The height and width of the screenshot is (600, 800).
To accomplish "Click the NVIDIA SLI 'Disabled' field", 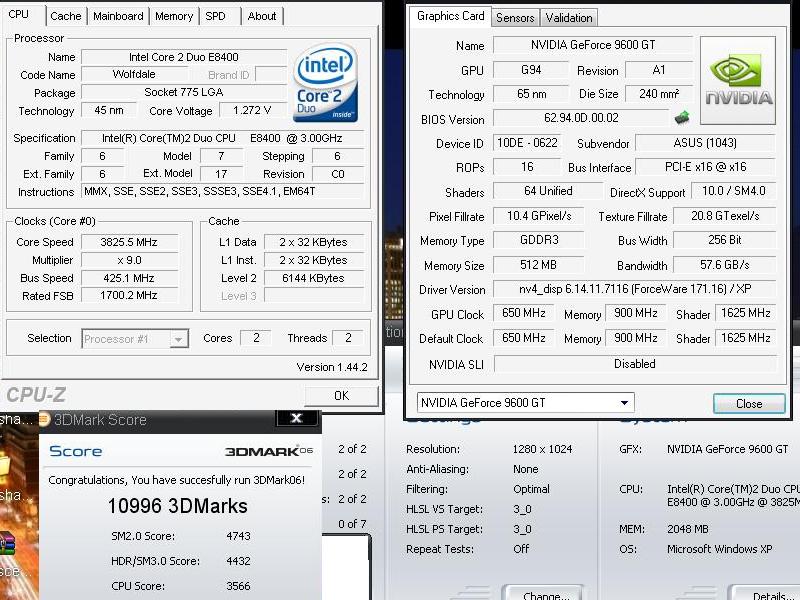I will pyautogui.click(x=635, y=364).
